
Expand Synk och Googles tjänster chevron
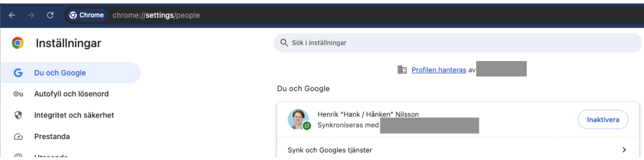pos(624,150)
